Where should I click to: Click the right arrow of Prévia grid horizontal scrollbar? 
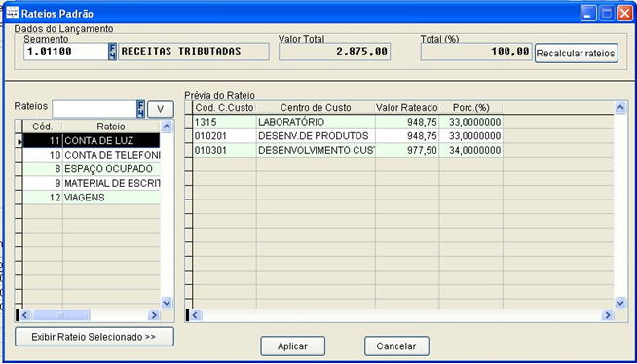[608, 315]
